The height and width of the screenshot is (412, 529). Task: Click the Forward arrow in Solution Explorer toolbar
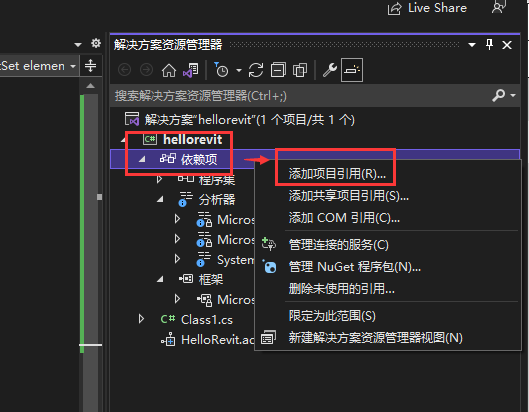click(146, 70)
